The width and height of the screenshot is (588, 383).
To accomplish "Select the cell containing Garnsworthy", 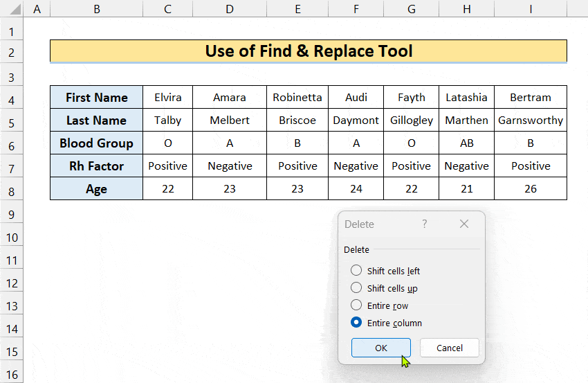I will point(531,120).
